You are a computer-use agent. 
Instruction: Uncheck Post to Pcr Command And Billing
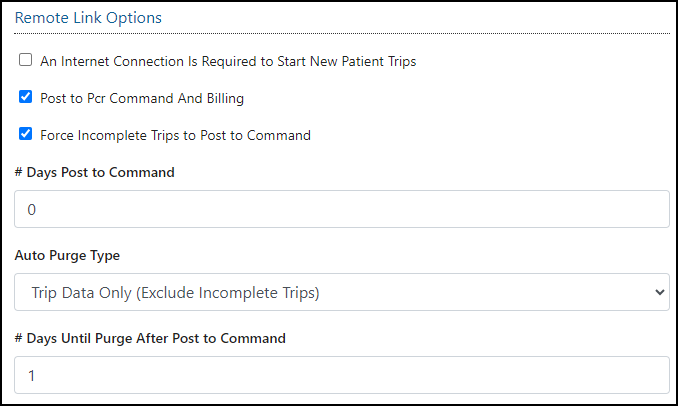tap(26, 98)
